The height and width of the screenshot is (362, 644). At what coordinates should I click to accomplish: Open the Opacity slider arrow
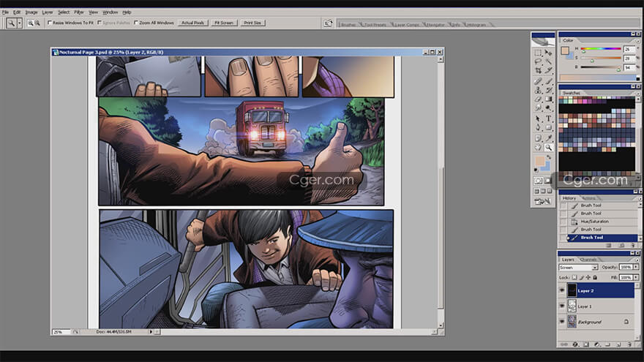(636, 267)
